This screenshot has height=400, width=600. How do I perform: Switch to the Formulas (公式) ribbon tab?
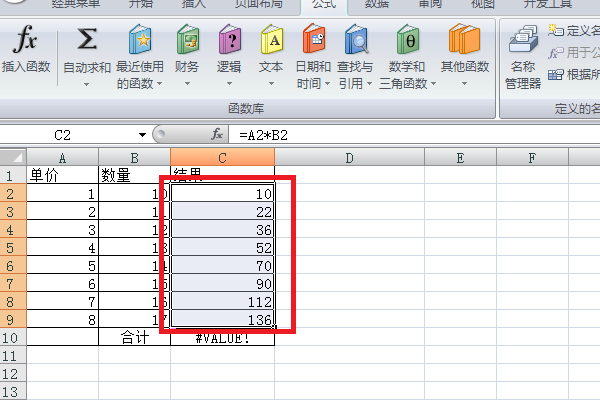tap(324, 5)
